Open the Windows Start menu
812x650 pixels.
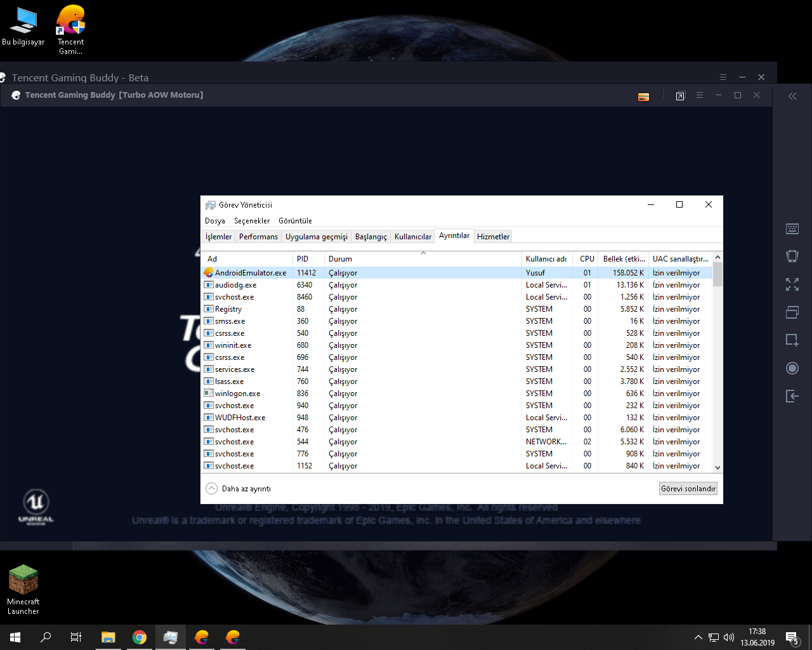(x=15, y=637)
